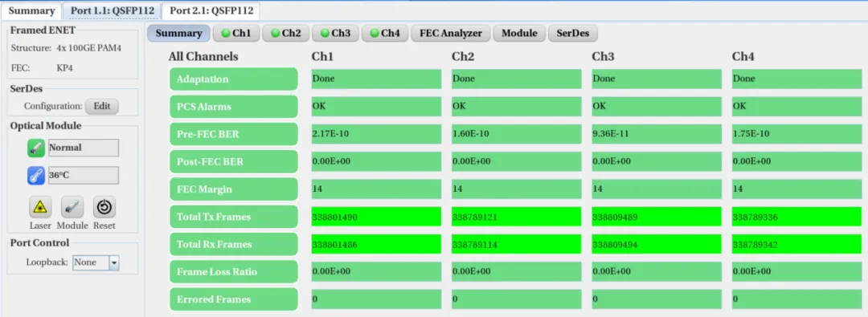Select the Ch2 channel tab

coord(285,33)
